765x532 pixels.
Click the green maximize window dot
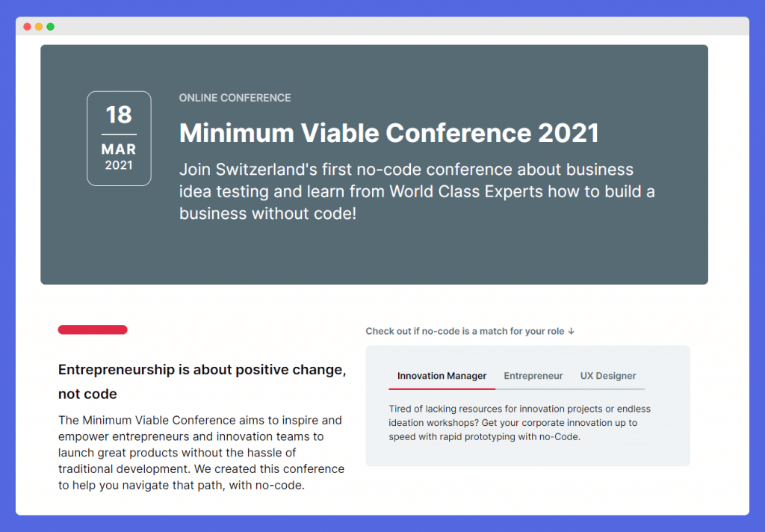coord(50,27)
